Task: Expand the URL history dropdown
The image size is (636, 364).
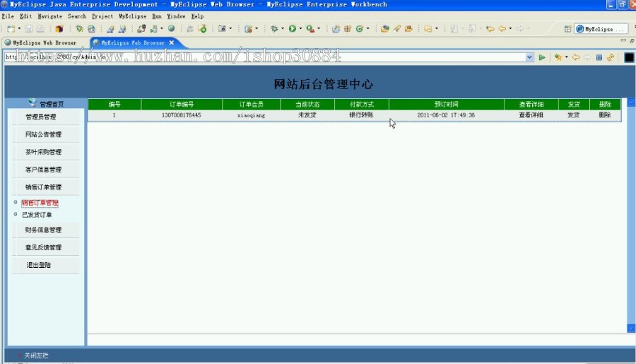Action: [x=529, y=57]
